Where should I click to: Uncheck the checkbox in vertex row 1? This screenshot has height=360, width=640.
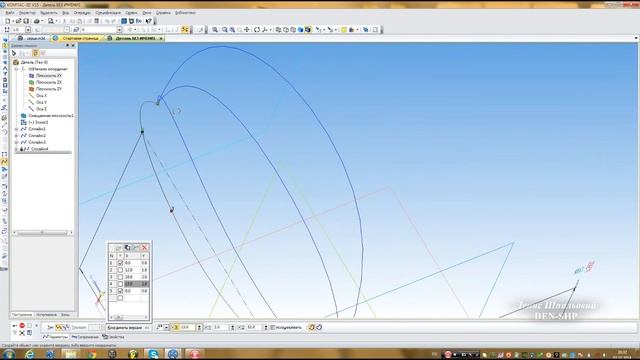[120, 263]
